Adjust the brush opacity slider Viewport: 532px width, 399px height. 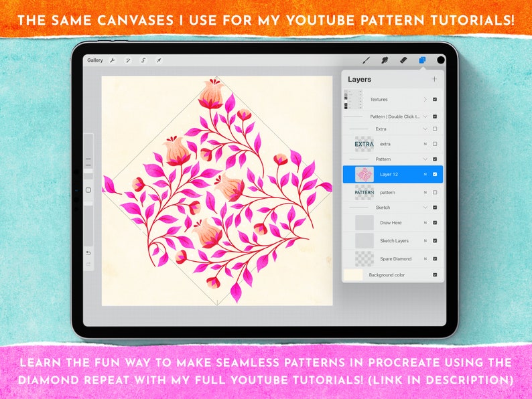coord(88,224)
